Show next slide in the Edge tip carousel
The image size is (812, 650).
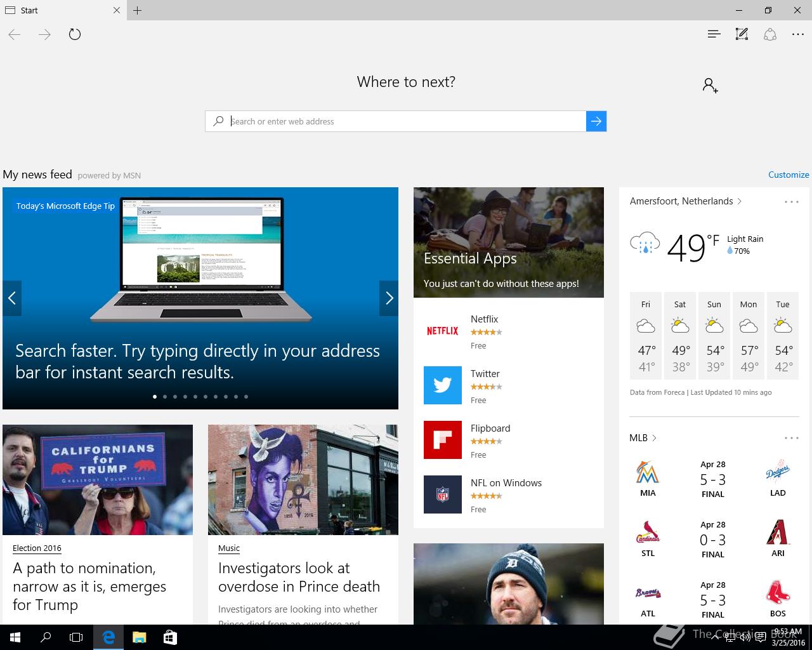389,298
